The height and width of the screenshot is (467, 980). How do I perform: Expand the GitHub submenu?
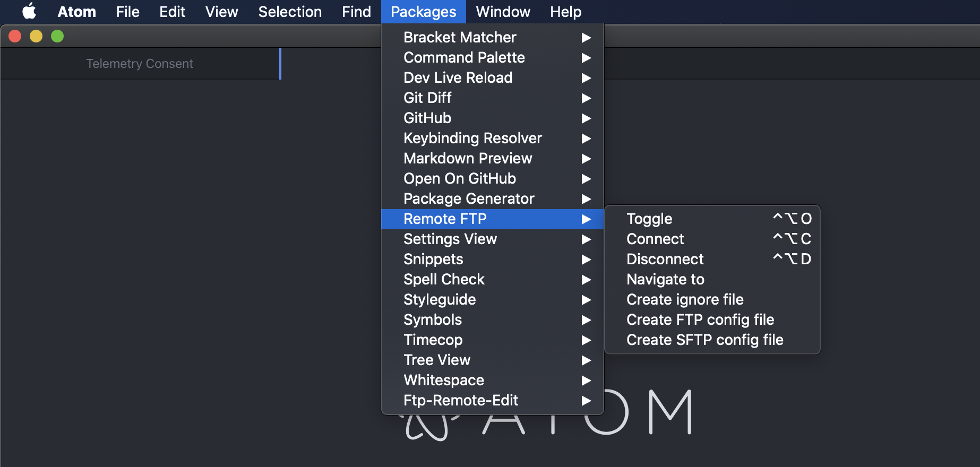pyautogui.click(x=493, y=118)
